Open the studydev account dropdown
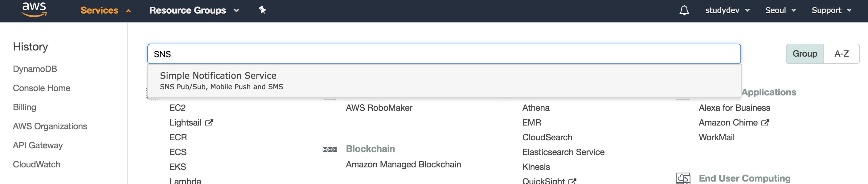This screenshot has height=184, width=868. pos(727,10)
